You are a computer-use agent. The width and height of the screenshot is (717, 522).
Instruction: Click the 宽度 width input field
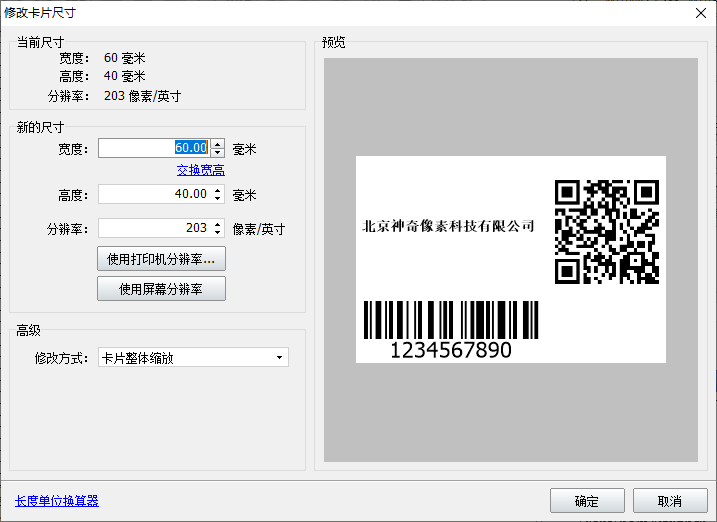click(155, 148)
